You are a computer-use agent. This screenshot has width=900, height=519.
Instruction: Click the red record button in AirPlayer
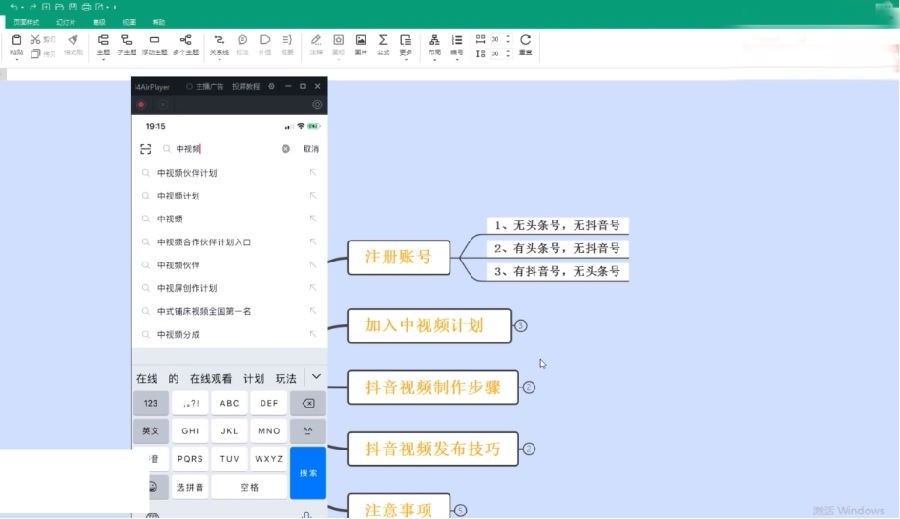coord(141,104)
